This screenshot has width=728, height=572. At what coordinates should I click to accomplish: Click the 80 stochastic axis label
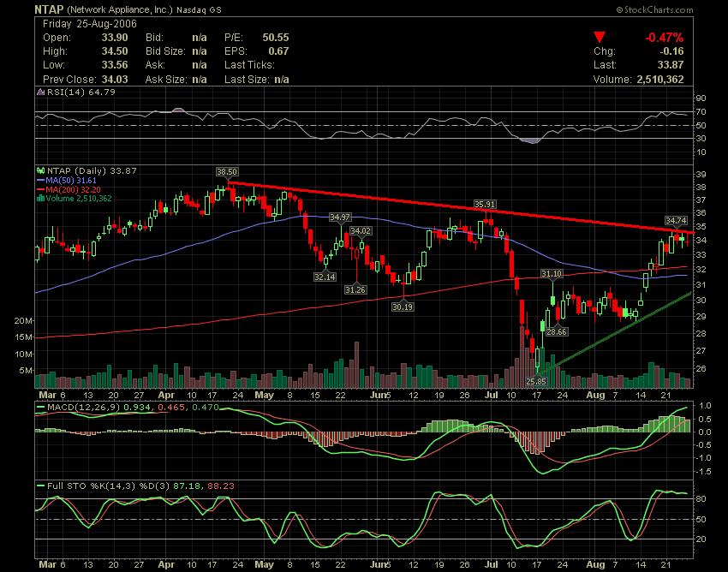[x=701, y=499]
